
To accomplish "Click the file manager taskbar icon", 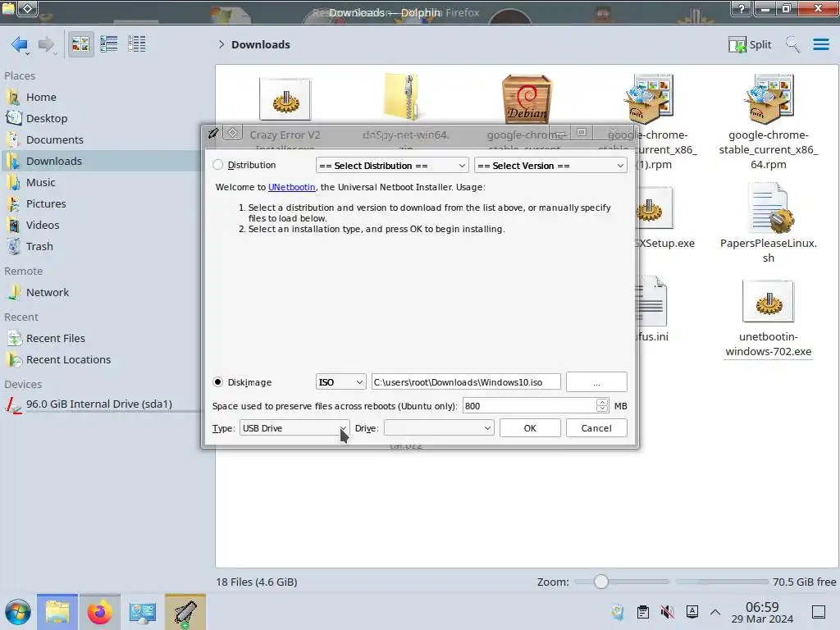I will click(x=57, y=612).
